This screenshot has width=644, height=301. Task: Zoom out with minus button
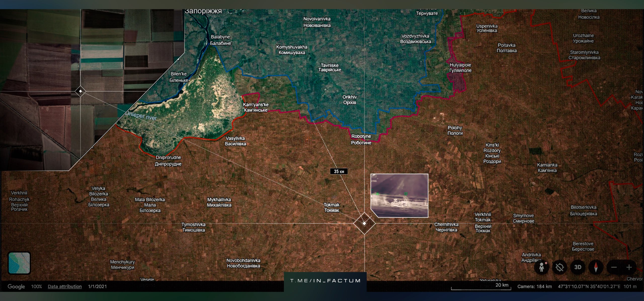(x=614, y=267)
